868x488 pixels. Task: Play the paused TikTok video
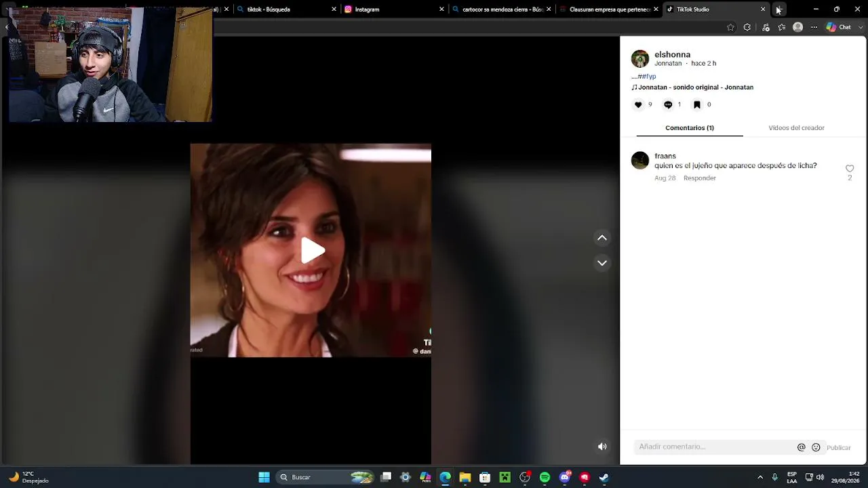[x=313, y=251]
